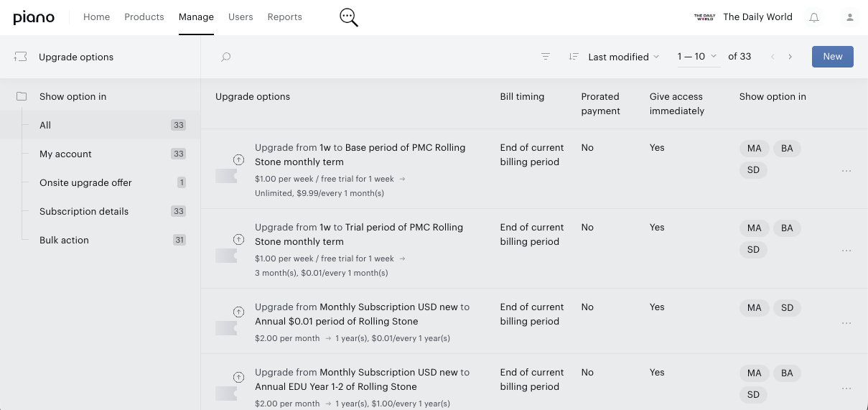Click upgrade icon of 1w to Trial period row
This screenshot has height=410, width=868.
tap(239, 239)
